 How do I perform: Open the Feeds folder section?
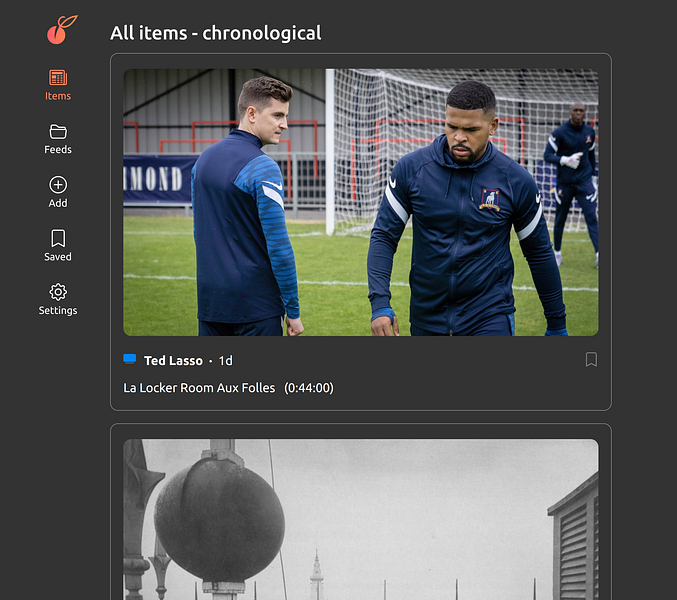[x=58, y=139]
